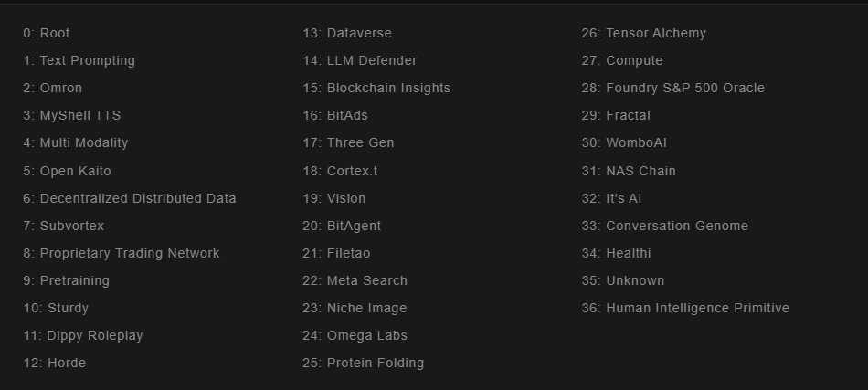Open 'Foundry S&P 500 Oracle' entry
The width and height of the screenshot is (868, 390).
point(672,88)
